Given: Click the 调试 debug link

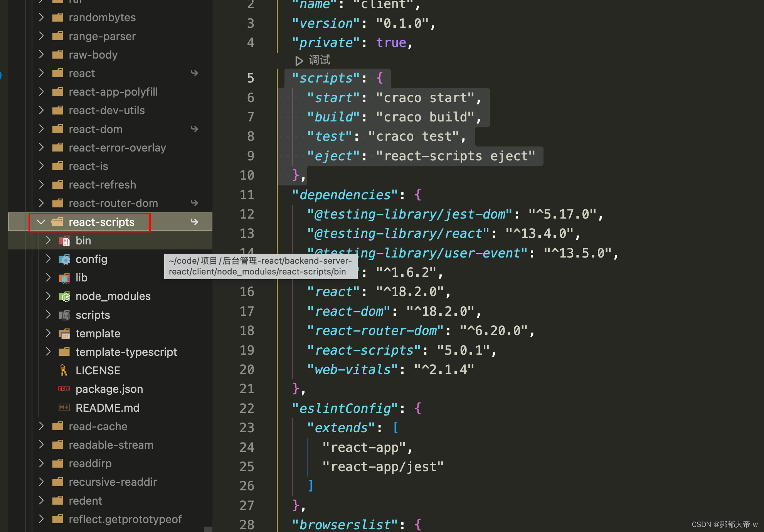Looking at the screenshot, I should click(319, 60).
